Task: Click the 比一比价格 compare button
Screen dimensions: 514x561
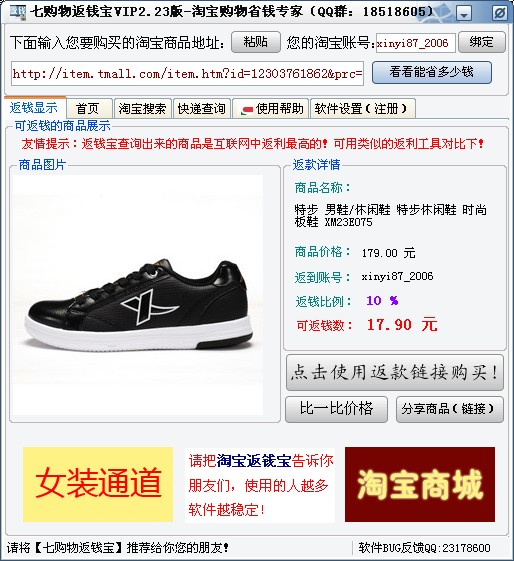Action: 336,409
